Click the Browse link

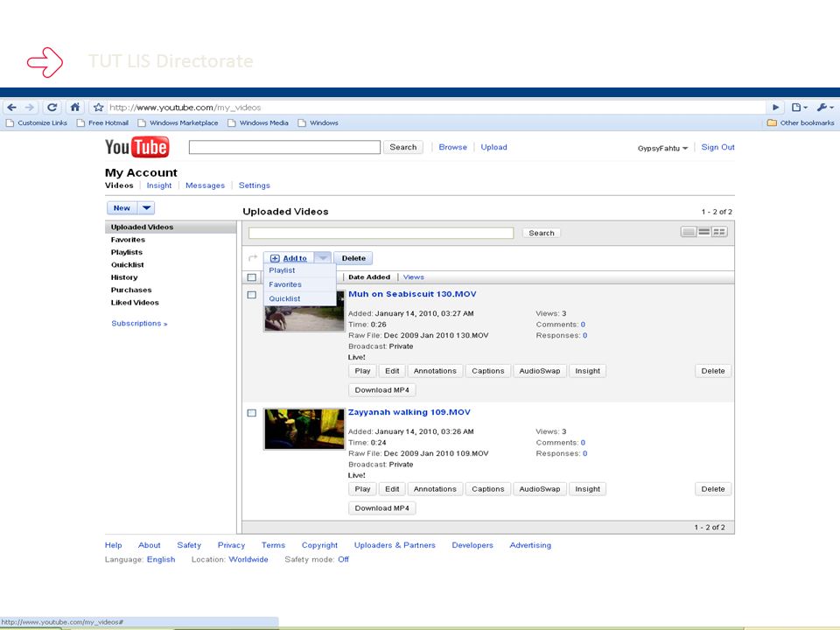(x=452, y=147)
